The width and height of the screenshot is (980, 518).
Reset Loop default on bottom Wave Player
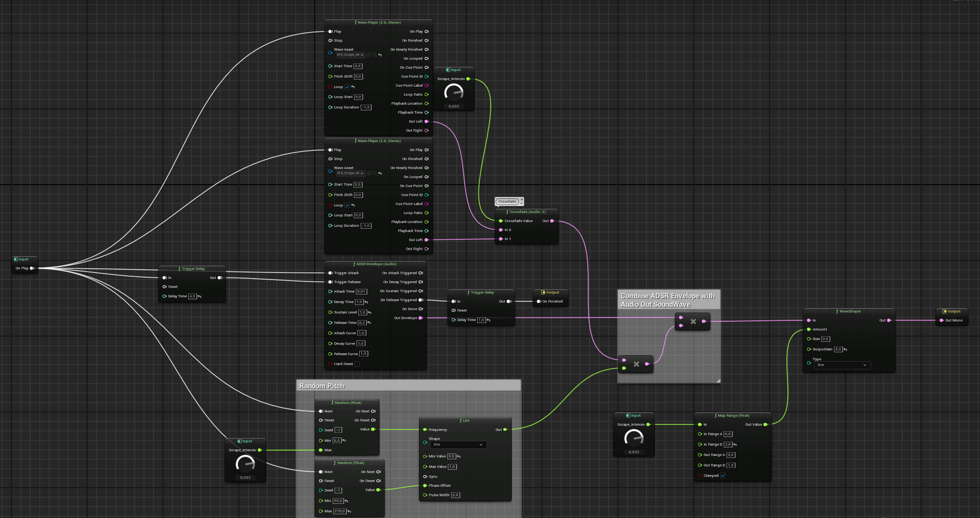353,205
